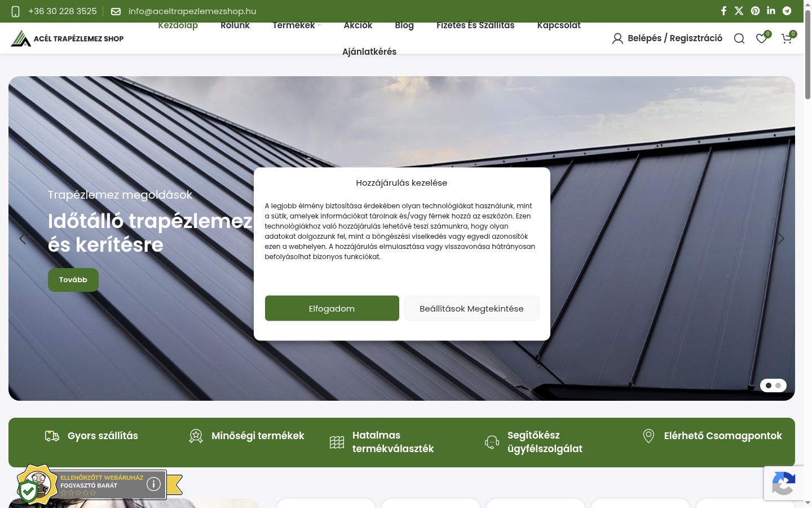
Task: Click the Gyors szállítás text
Action: (103, 436)
